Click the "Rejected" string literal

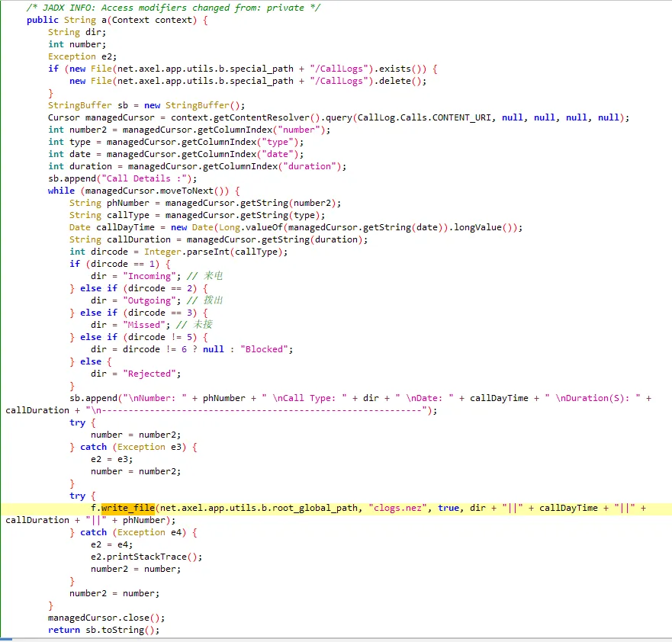(x=150, y=374)
